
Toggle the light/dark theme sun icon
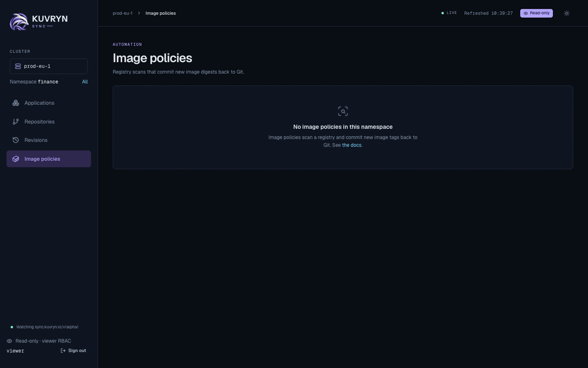click(x=567, y=13)
